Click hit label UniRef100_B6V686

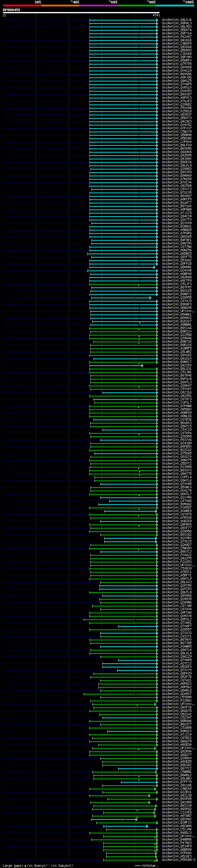point(177,74)
